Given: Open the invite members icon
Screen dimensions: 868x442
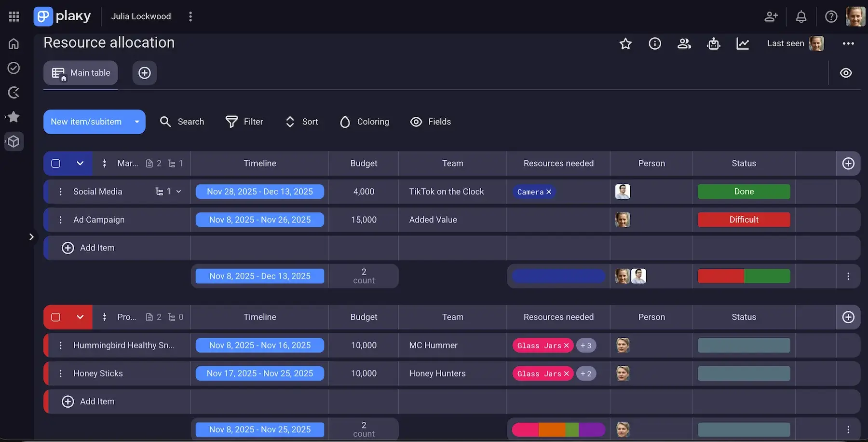Looking at the screenshot, I should point(771,16).
